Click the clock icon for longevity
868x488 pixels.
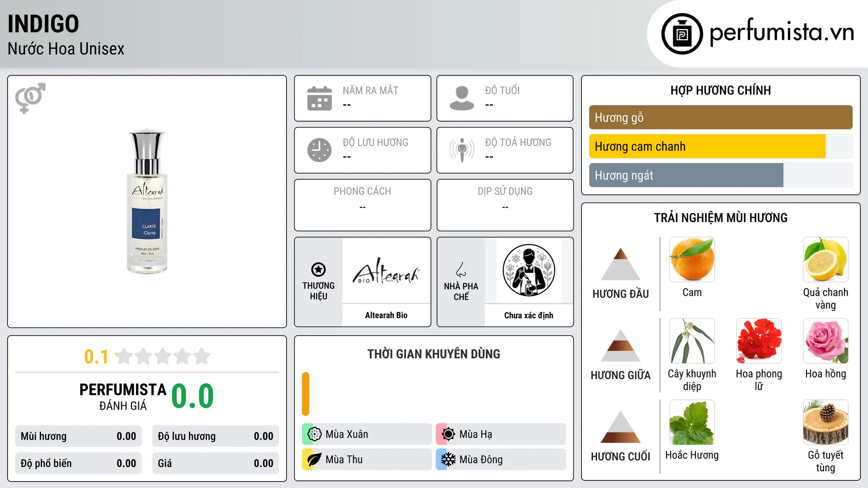coord(320,150)
